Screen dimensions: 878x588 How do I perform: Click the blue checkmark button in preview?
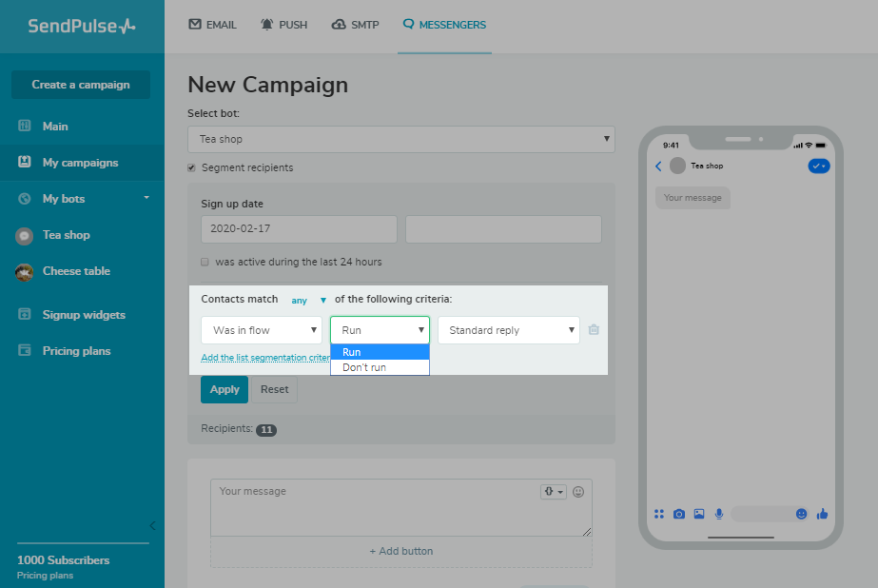coord(819,166)
